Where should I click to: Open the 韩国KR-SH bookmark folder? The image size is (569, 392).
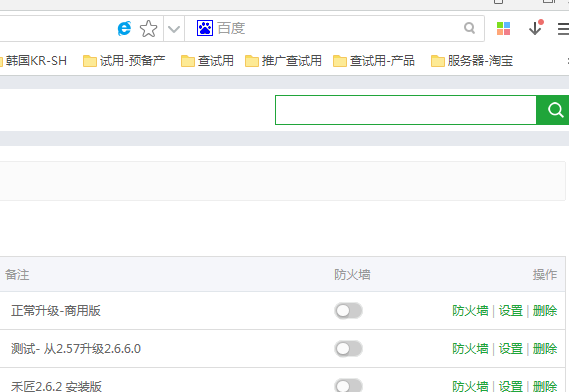click(x=33, y=61)
